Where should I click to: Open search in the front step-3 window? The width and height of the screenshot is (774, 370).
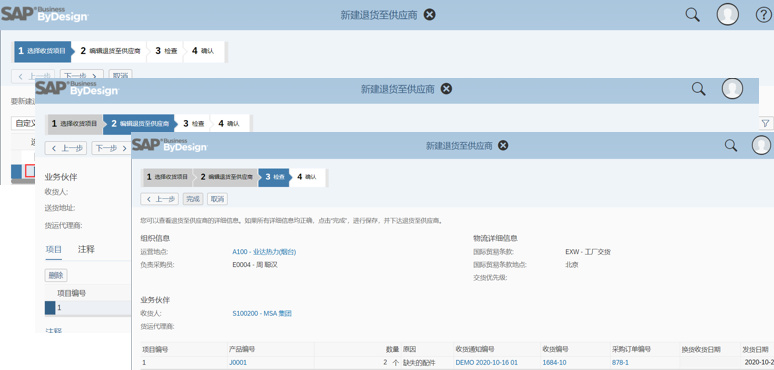[x=731, y=145]
